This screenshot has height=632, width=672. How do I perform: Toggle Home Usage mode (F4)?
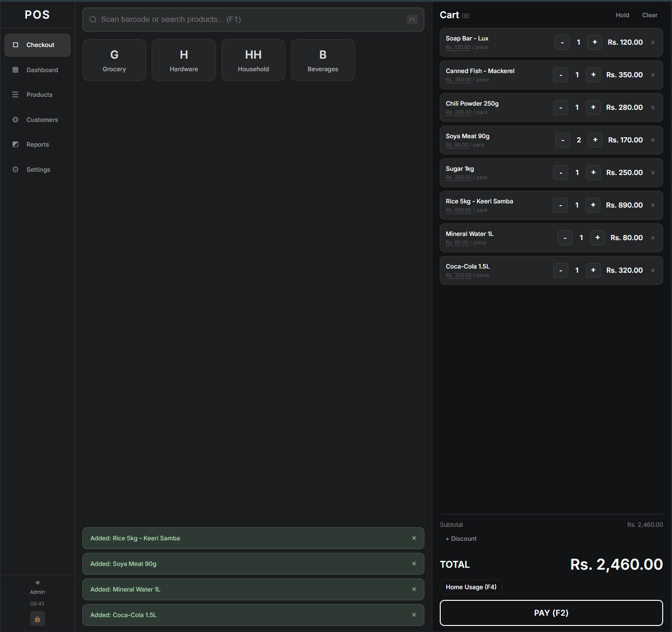coord(470,587)
